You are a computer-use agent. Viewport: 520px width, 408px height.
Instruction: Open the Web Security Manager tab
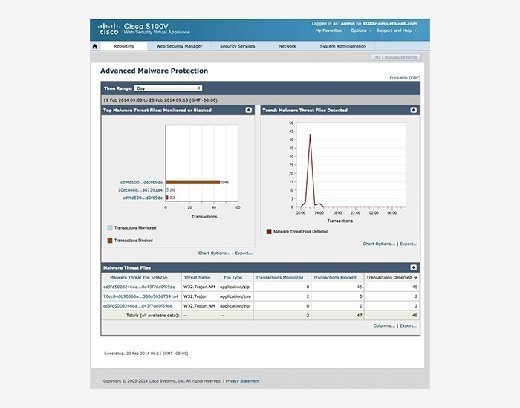click(179, 46)
